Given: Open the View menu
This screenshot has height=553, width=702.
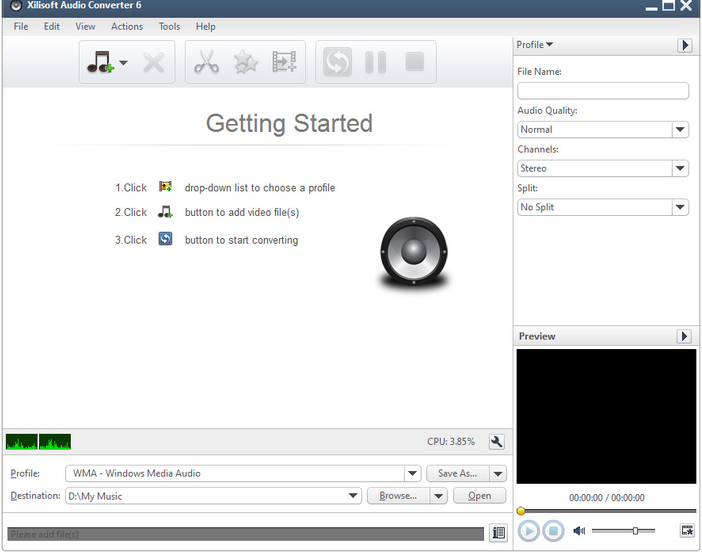Looking at the screenshot, I should [85, 26].
